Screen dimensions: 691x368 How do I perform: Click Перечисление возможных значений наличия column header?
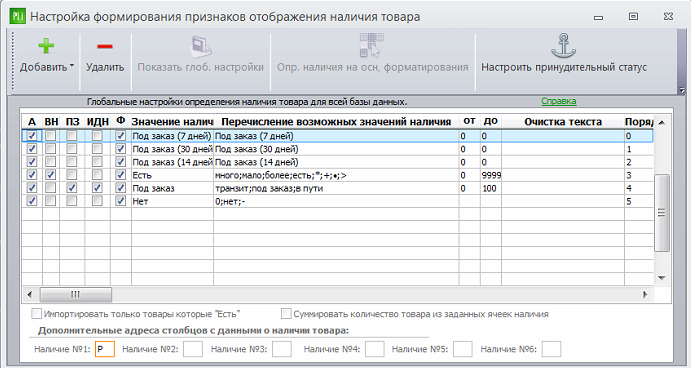coord(336,122)
